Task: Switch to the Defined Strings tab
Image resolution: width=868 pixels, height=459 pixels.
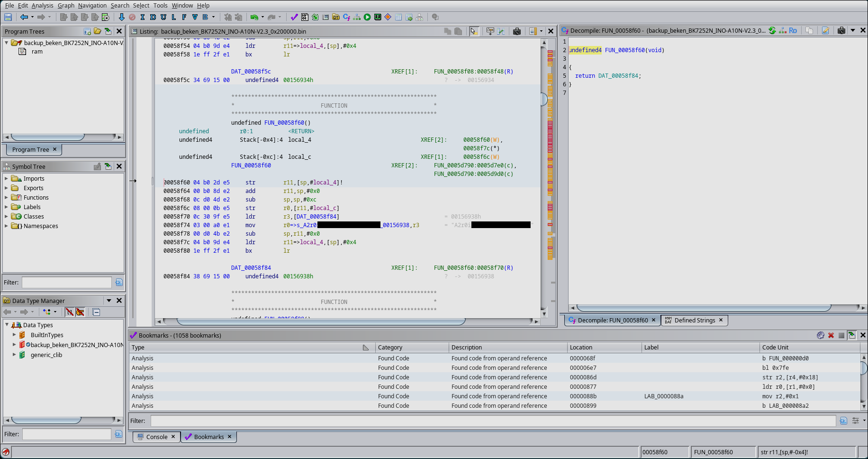Action: click(x=694, y=321)
